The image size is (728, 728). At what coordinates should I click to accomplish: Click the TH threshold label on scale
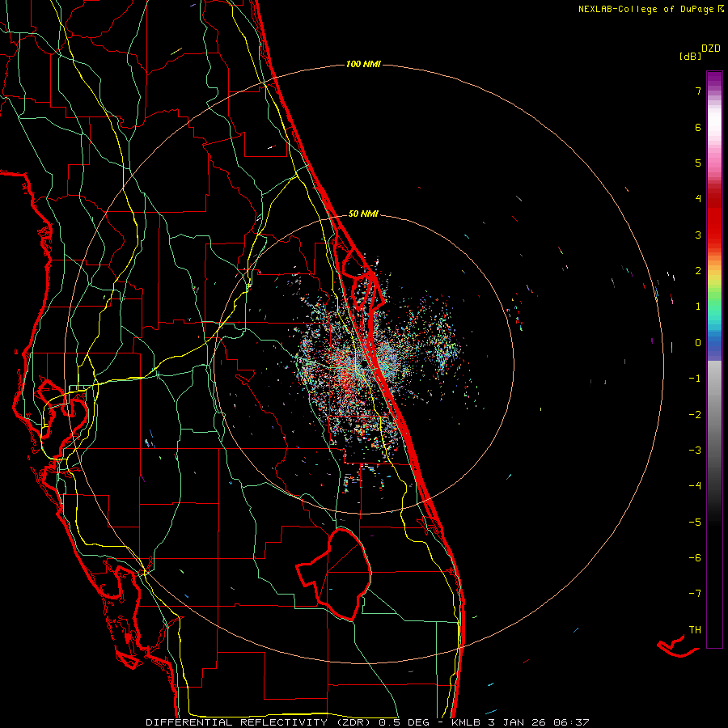pos(695,629)
